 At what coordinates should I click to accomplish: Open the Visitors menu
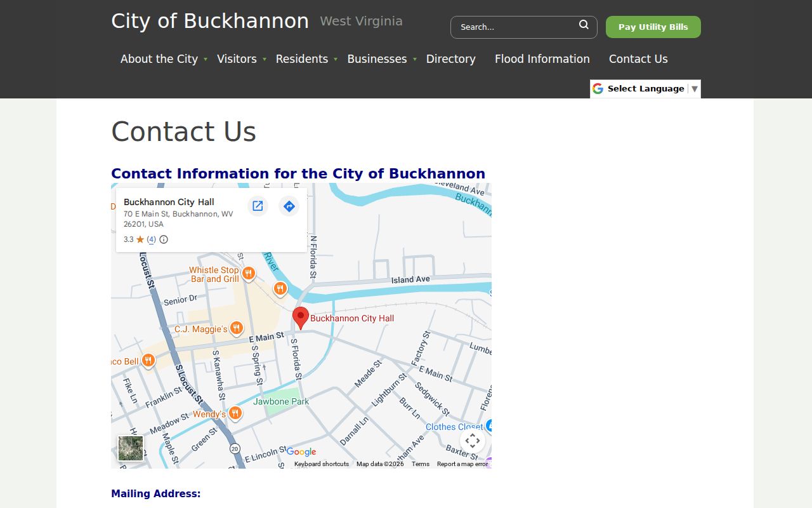tap(237, 58)
